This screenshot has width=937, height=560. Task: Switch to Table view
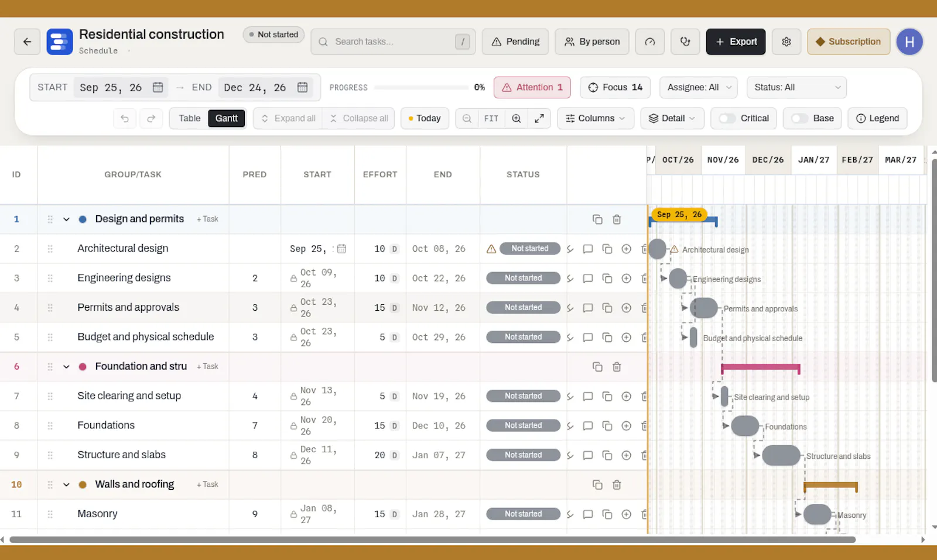tap(189, 118)
